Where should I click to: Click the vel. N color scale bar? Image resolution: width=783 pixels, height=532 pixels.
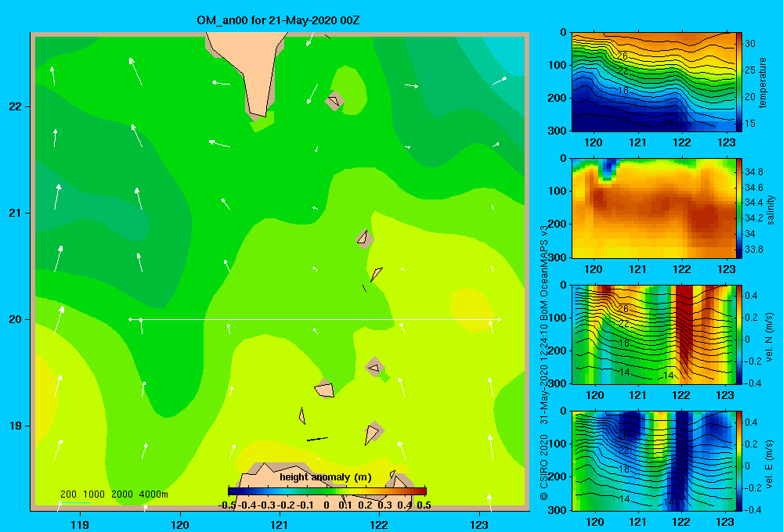click(739, 334)
